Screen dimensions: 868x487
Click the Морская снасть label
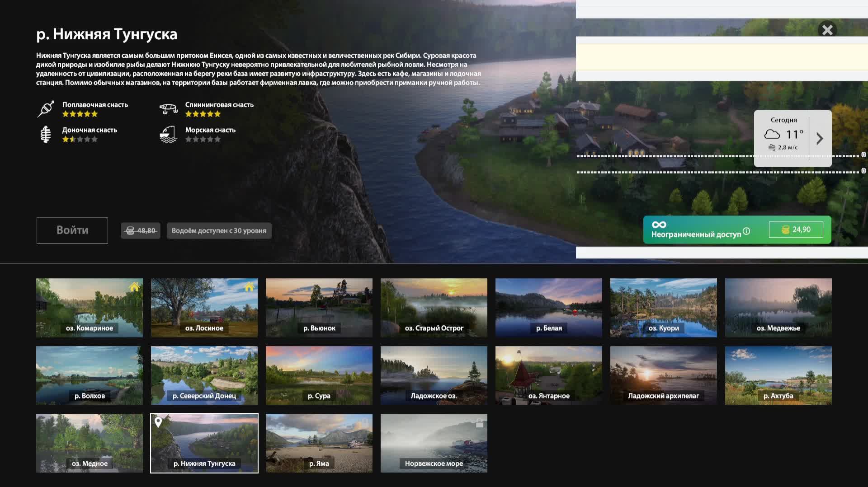[x=210, y=130]
